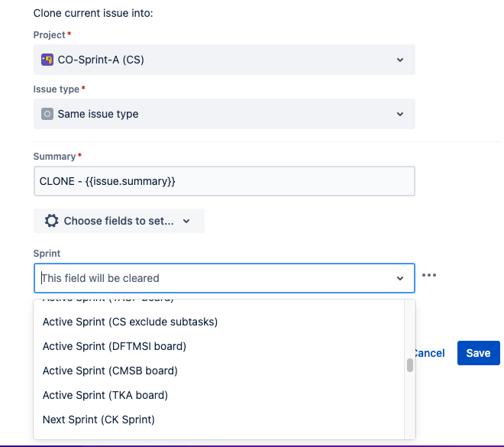Select Next Sprint (CK Sprint) option
The image size is (504, 447).
99,419
